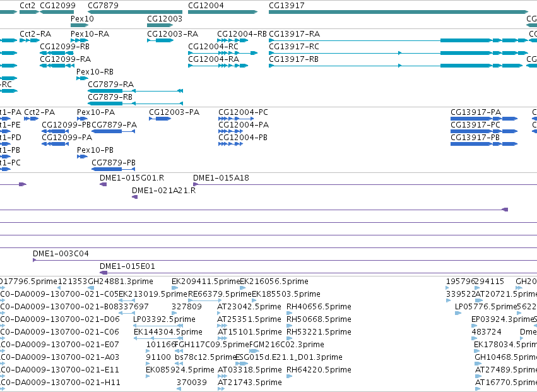Select the CG12099 gene label
This screenshot has height=392, width=537.
(57, 6)
